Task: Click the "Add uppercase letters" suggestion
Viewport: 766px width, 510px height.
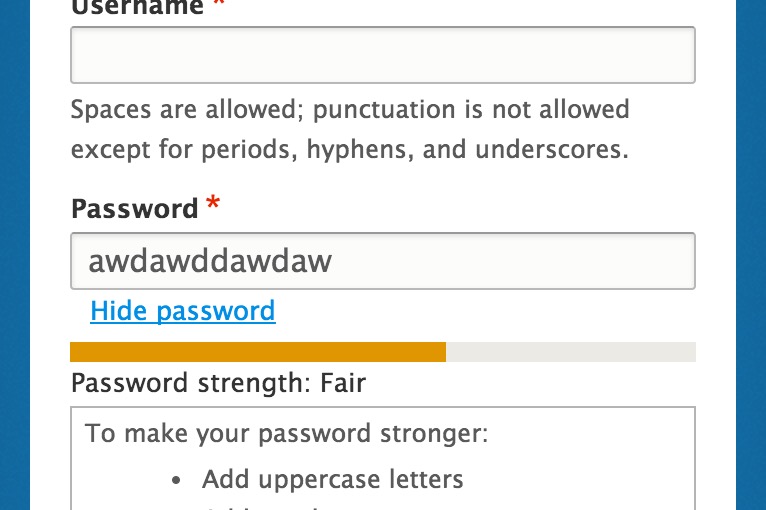Action: pyautogui.click(x=332, y=480)
